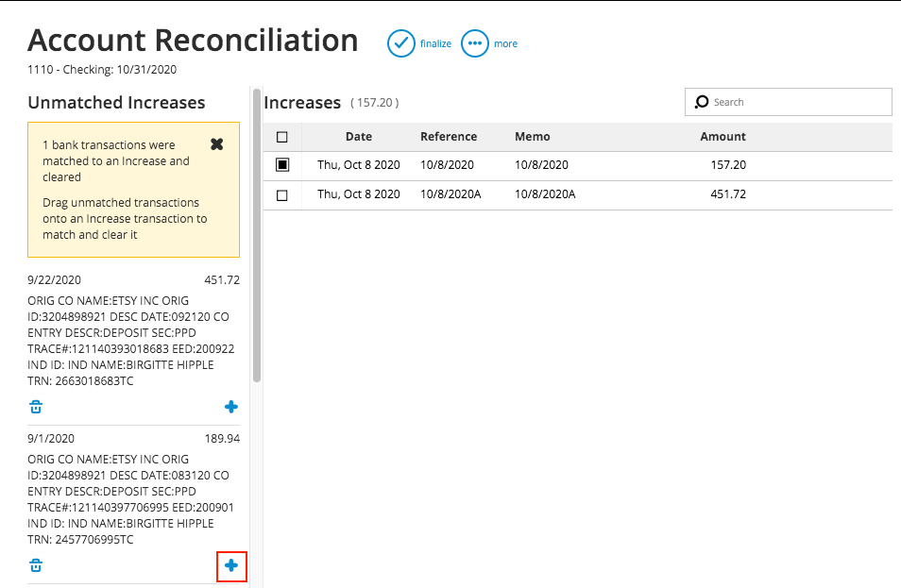This screenshot has width=901, height=588.
Task: Check the 451.72 increase transaction
Action: point(281,194)
